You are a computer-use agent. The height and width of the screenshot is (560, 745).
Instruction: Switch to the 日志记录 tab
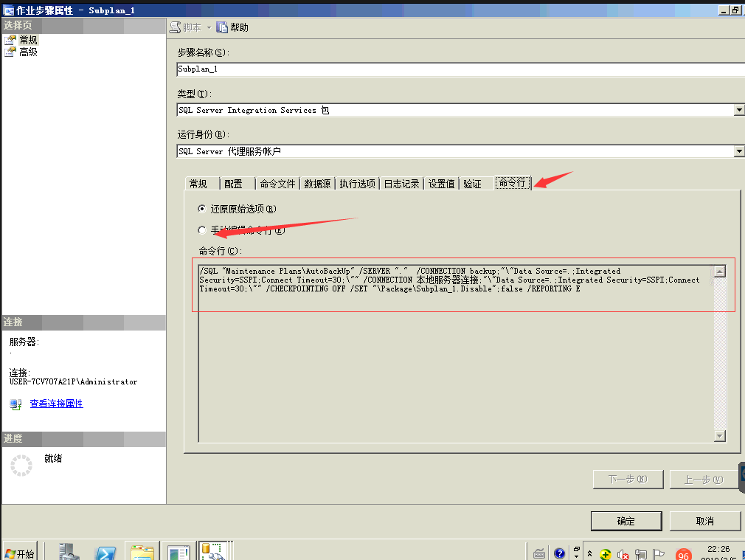pos(401,184)
